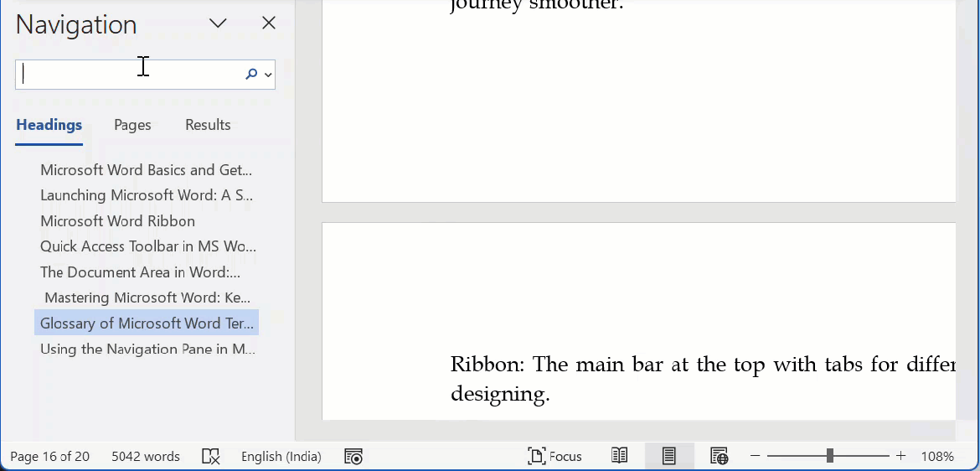Click the zoom out minus button
This screenshot has width=980, height=471.
755,456
